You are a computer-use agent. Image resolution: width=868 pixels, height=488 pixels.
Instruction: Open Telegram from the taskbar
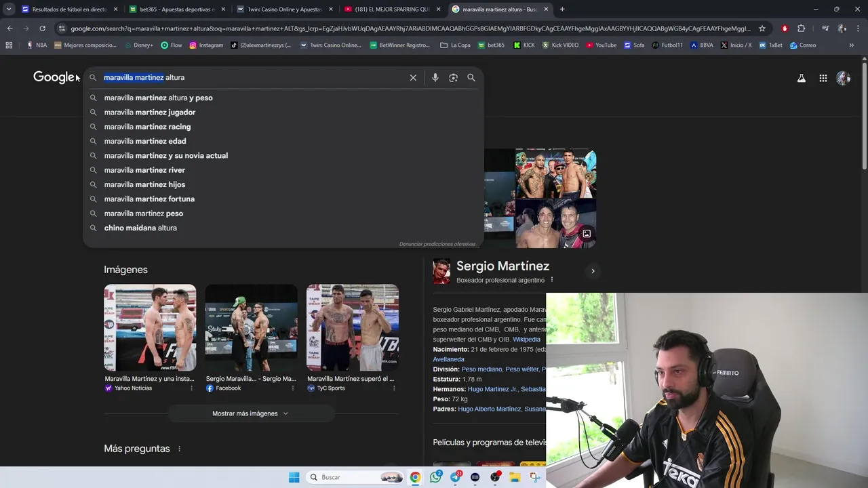(x=456, y=477)
